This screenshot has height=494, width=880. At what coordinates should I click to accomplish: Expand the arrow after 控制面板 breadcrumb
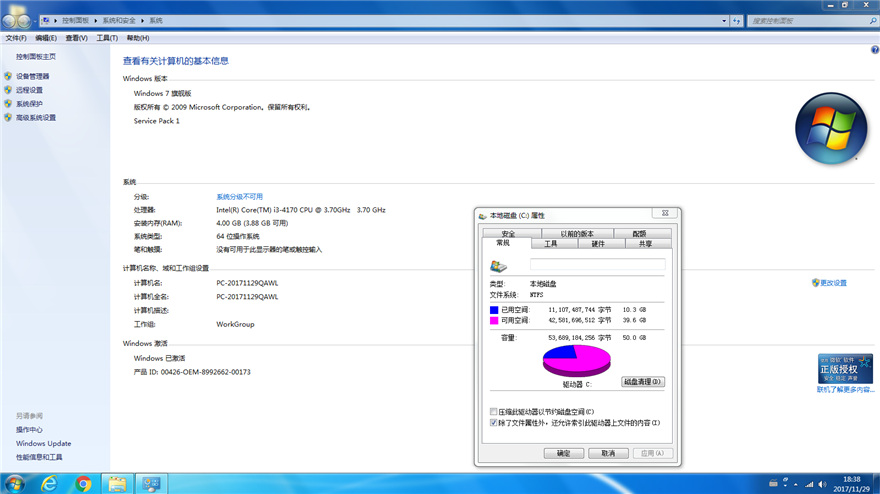[x=95, y=21]
